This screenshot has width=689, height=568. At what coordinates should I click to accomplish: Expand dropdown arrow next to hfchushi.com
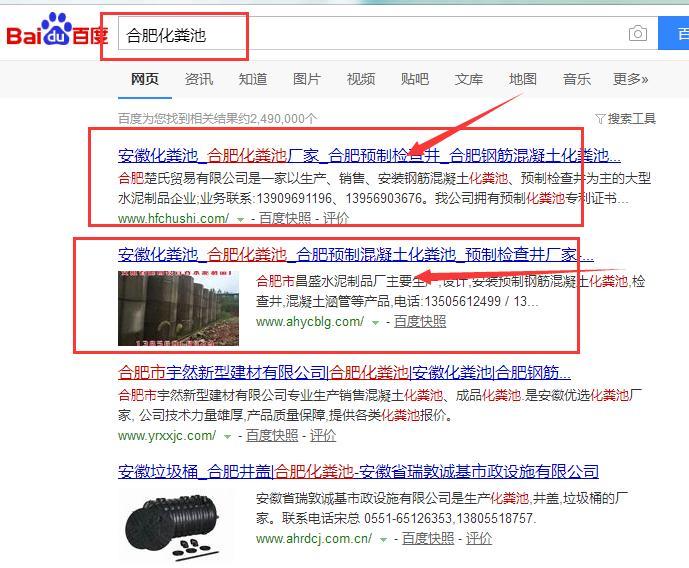[240, 219]
